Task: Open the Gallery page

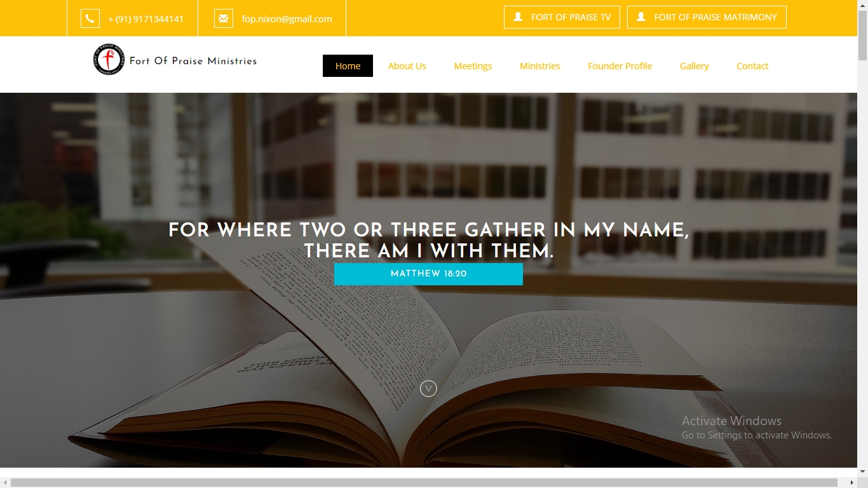Action: click(694, 65)
